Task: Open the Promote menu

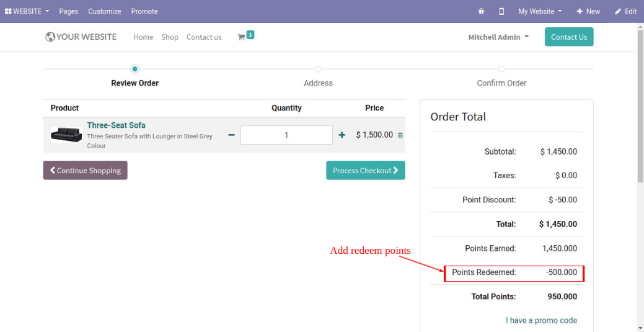Action: pyautogui.click(x=144, y=11)
